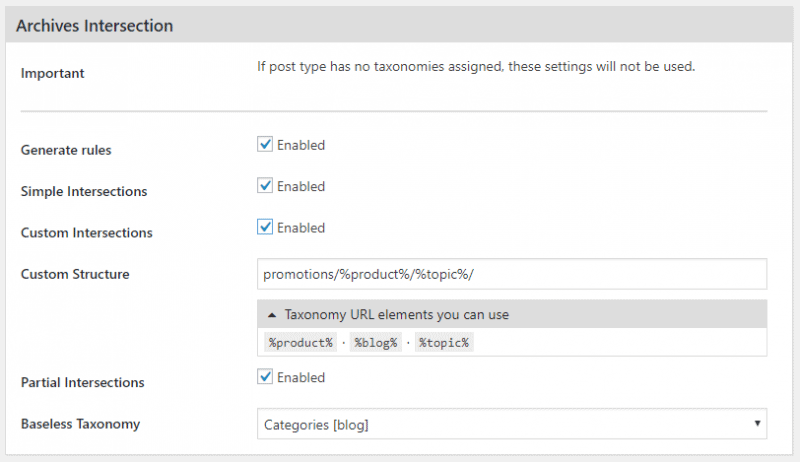800x462 pixels.
Task: Collapse Taxonomy URL elements triangle arrow
Action: [272, 315]
